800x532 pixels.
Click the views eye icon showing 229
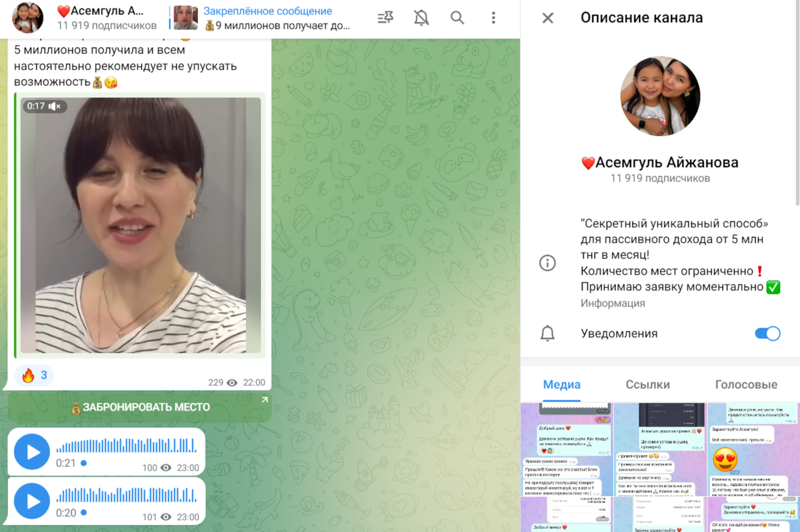coord(232,383)
